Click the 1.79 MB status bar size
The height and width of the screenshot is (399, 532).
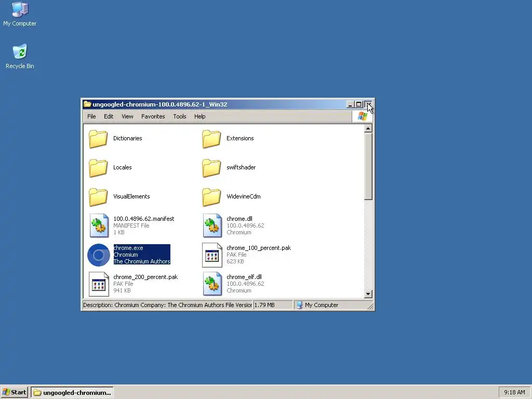click(x=264, y=305)
